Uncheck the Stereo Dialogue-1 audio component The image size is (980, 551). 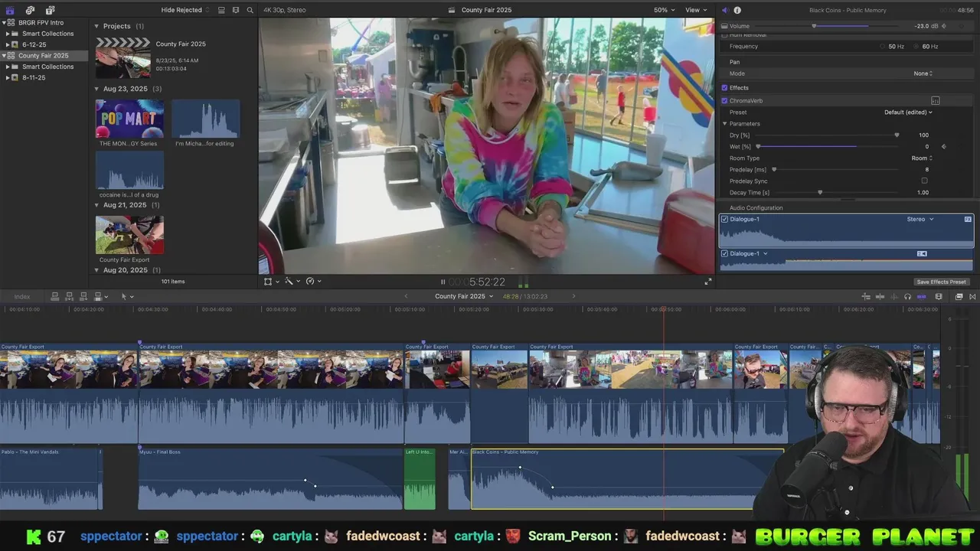[724, 219]
